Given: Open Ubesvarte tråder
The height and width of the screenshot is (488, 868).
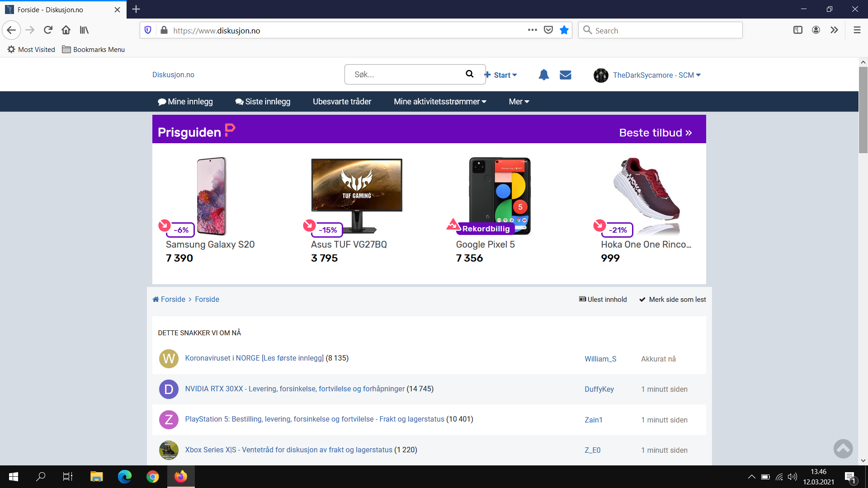Looking at the screenshot, I should coord(342,102).
